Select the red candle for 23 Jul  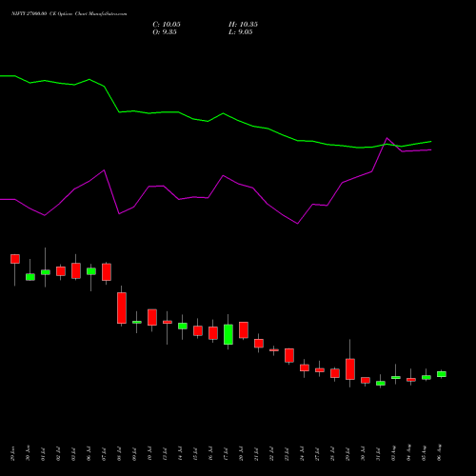pos(289,355)
